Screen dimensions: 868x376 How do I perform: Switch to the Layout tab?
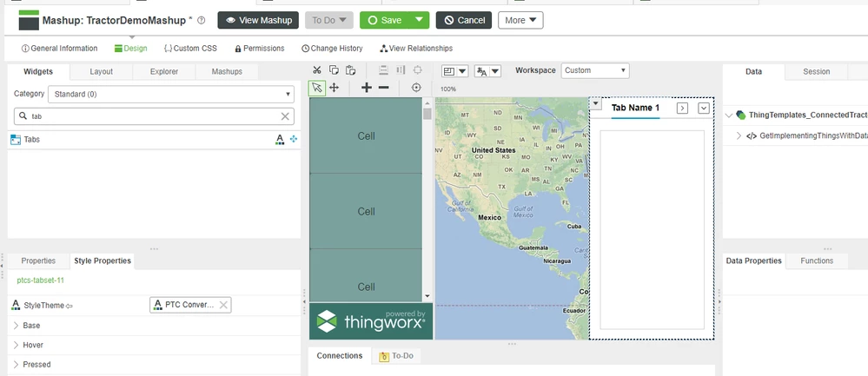102,71
